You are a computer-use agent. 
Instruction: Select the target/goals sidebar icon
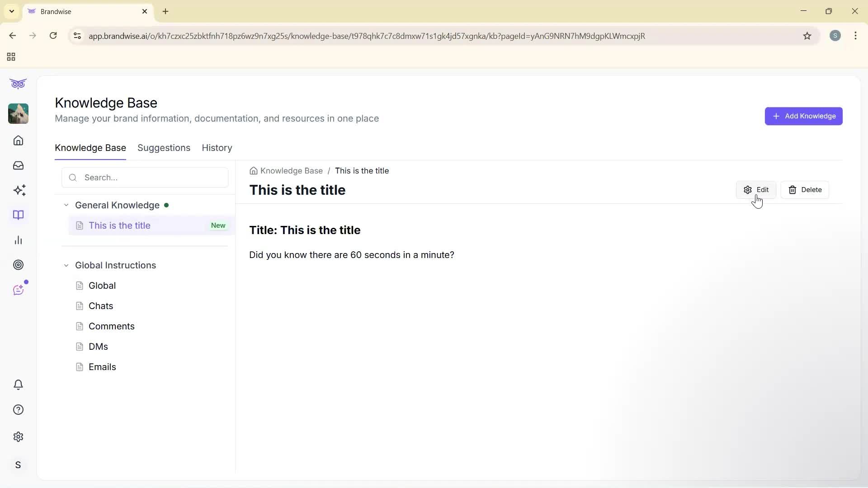pyautogui.click(x=18, y=265)
